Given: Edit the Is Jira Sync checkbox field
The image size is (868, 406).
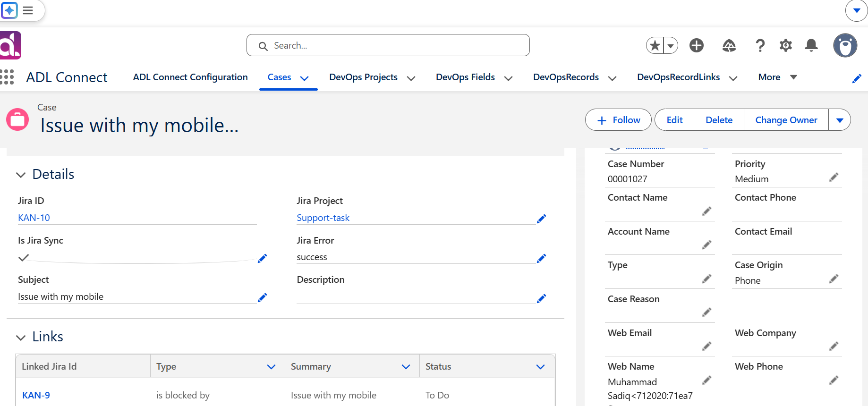Looking at the screenshot, I should click(x=263, y=258).
